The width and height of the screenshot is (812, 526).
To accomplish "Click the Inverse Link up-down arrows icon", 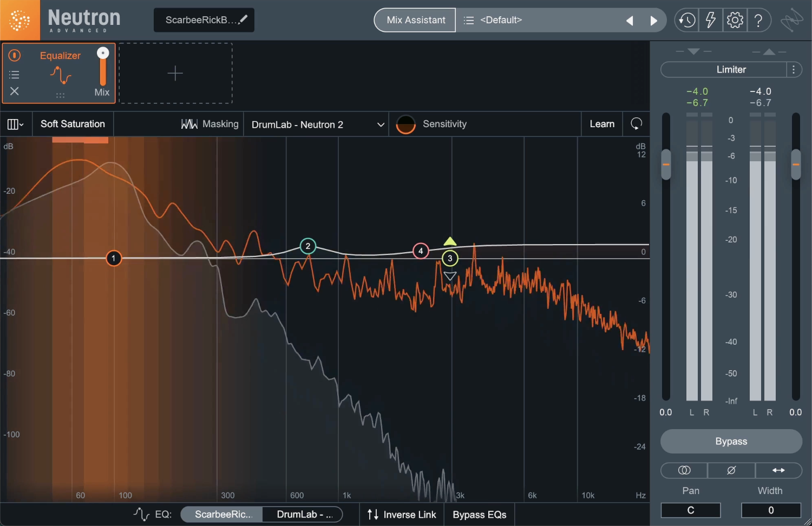I will (x=373, y=515).
